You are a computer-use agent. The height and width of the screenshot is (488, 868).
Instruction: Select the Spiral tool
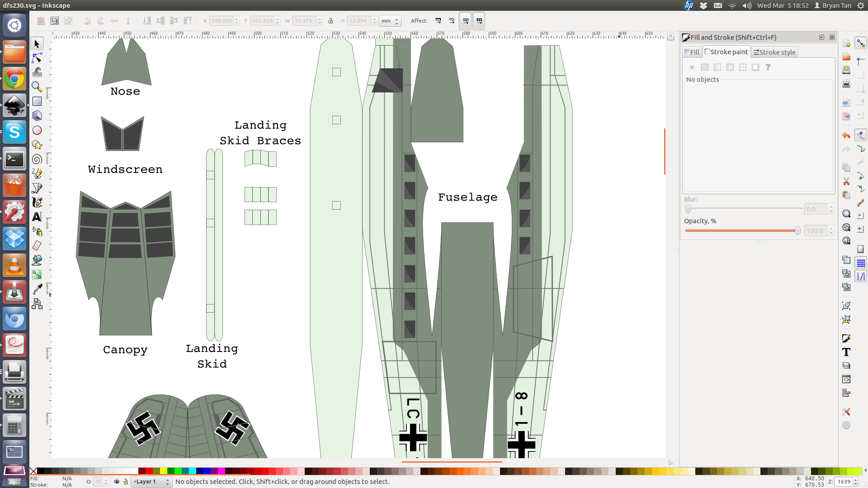coord(37,159)
